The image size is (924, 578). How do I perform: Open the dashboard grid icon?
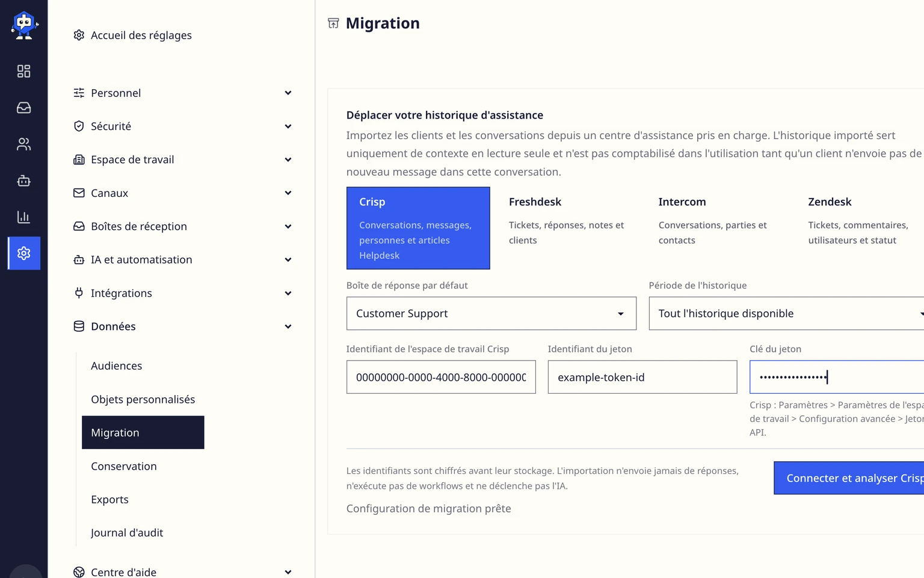tap(24, 71)
